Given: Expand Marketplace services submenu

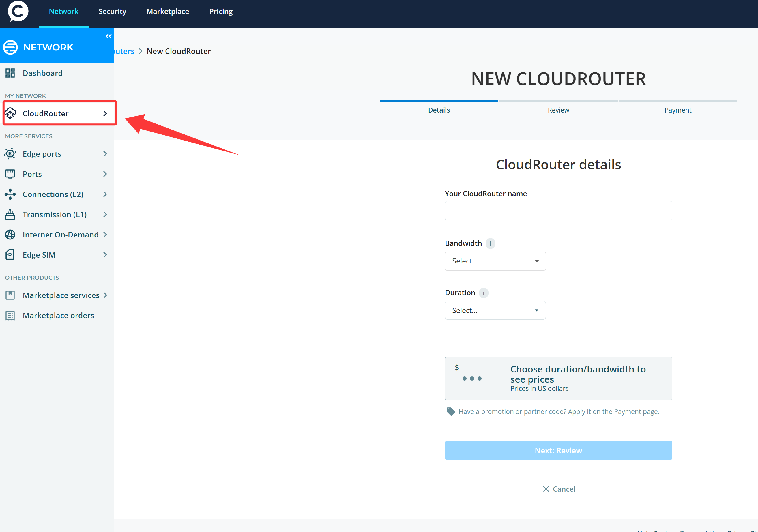Looking at the screenshot, I should [x=105, y=295].
